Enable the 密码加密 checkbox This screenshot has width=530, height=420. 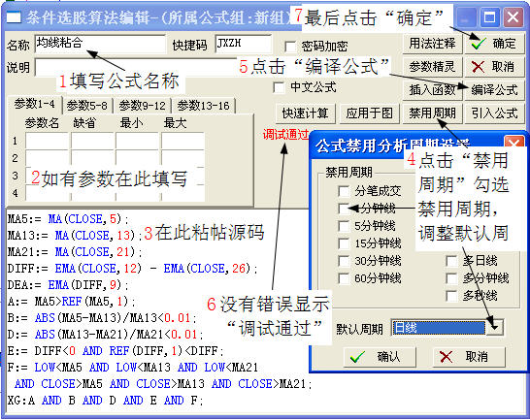290,47
